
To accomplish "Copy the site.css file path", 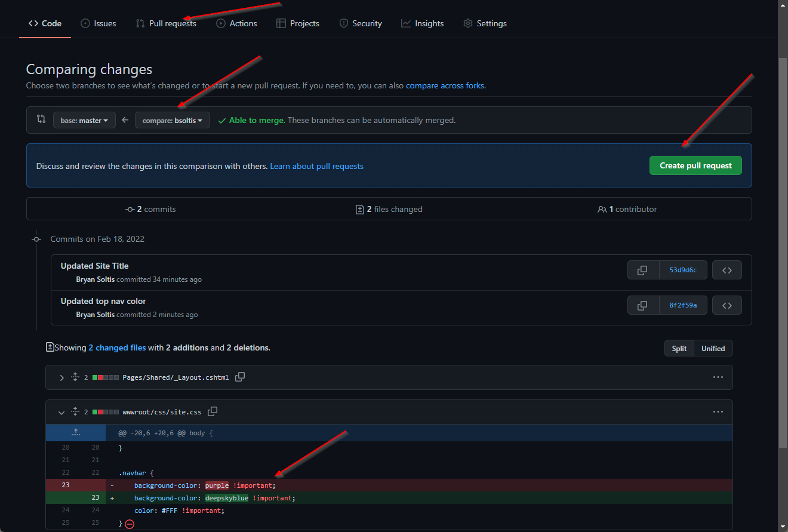I will coord(212,411).
